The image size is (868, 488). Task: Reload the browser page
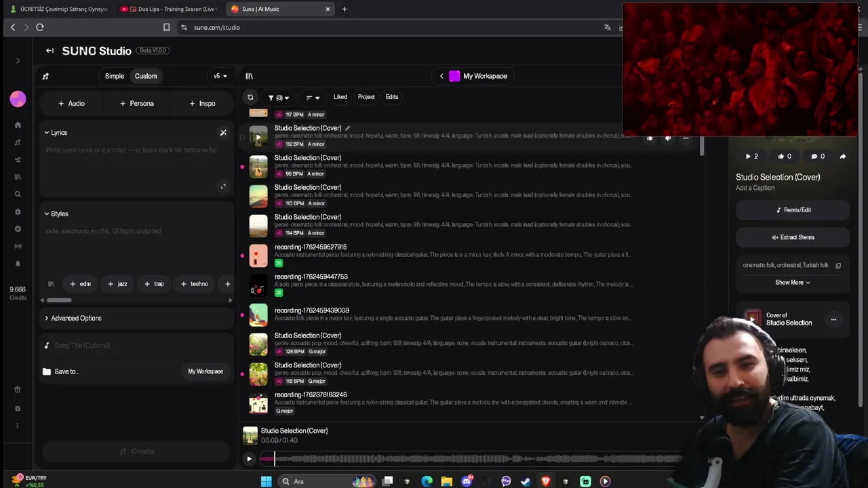tap(40, 27)
